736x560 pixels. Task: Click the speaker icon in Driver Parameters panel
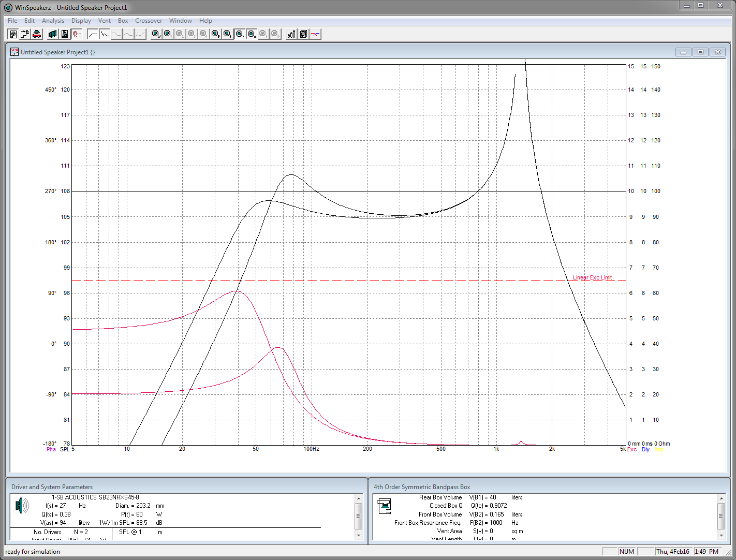[22, 506]
